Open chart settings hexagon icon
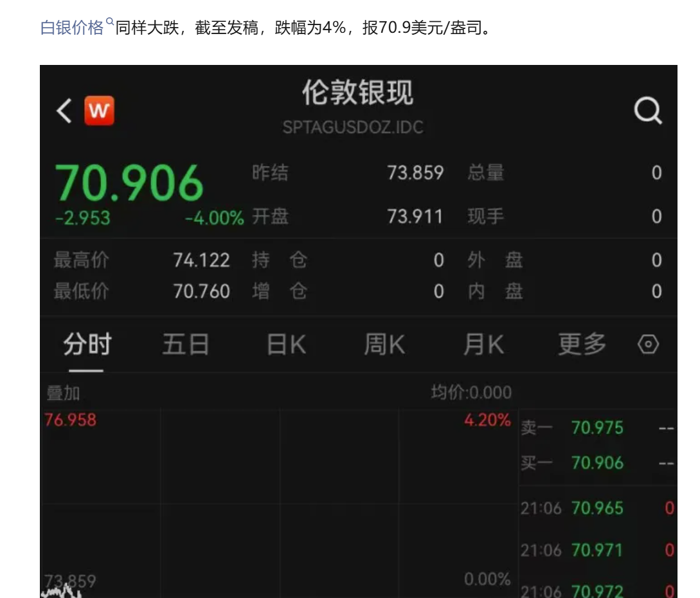700x598 pixels. click(x=648, y=344)
